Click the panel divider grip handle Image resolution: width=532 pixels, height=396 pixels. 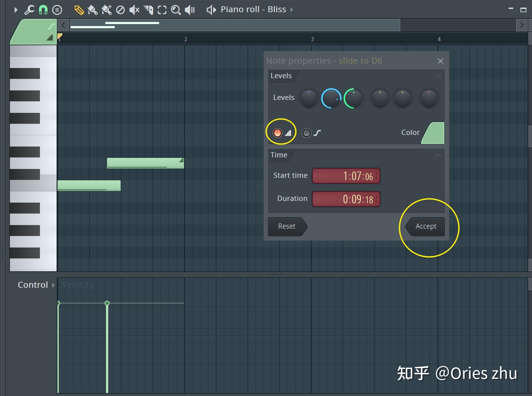pos(275,275)
